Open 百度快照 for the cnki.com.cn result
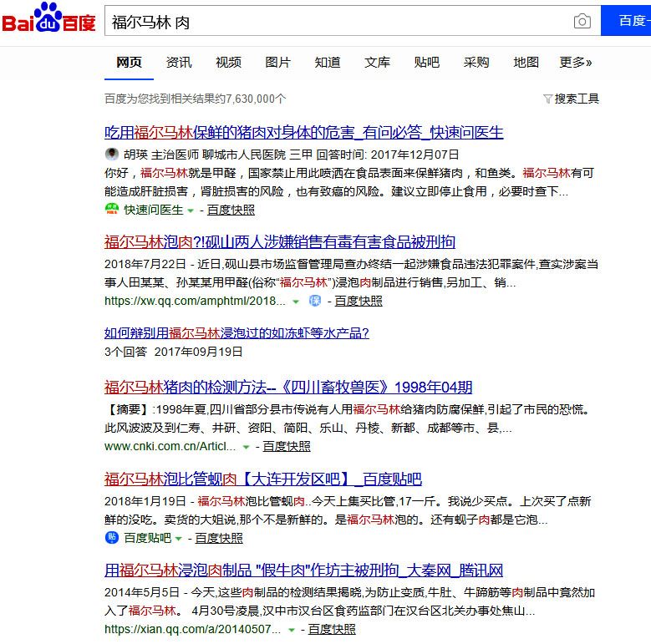Viewport: 651px width, 644px height. click(x=287, y=446)
